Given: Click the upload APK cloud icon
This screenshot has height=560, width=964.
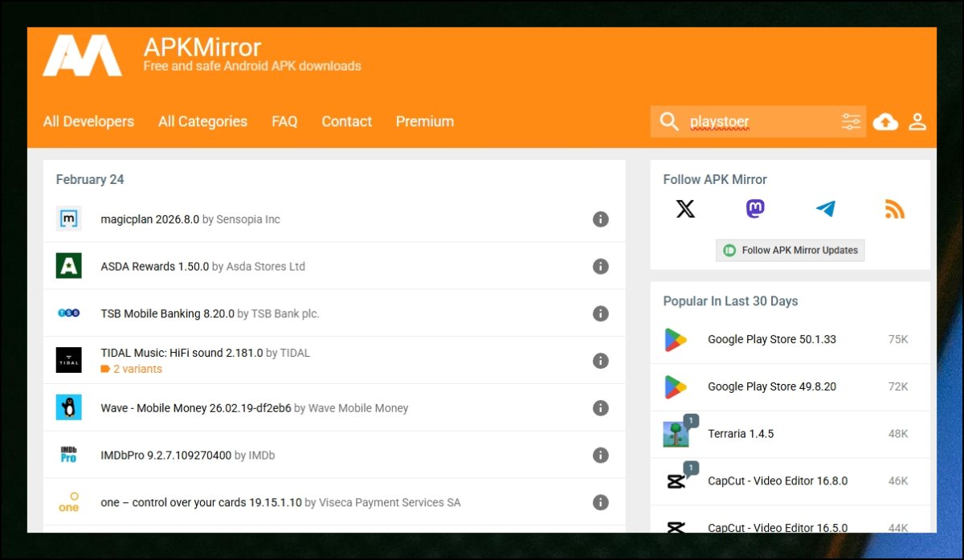Looking at the screenshot, I should click(x=885, y=121).
